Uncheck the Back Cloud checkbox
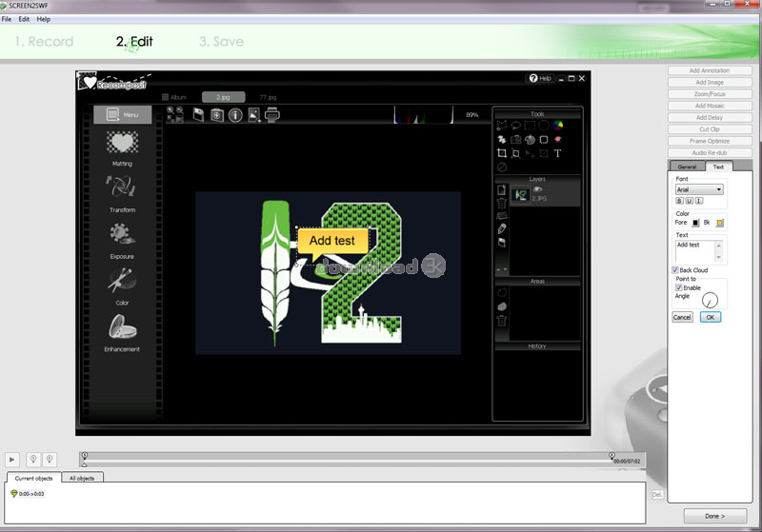Viewport: 762px width, 532px height. pyautogui.click(x=675, y=270)
